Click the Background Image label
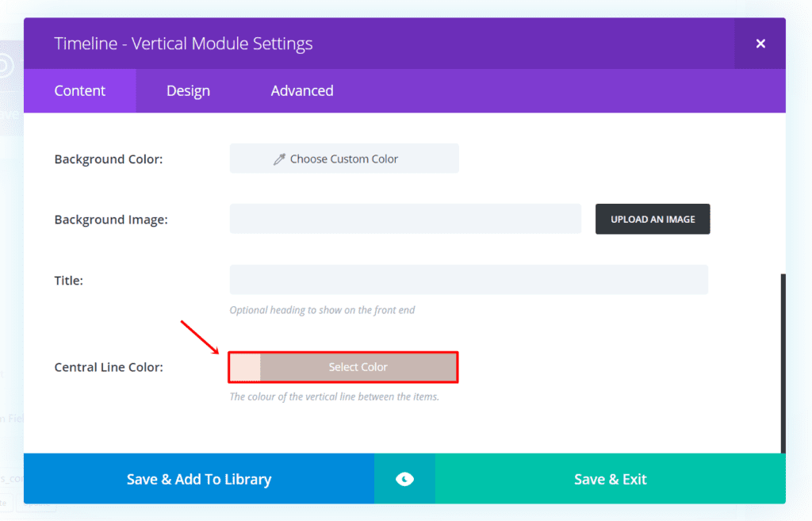The height and width of the screenshot is (521, 812). (111, 220)
